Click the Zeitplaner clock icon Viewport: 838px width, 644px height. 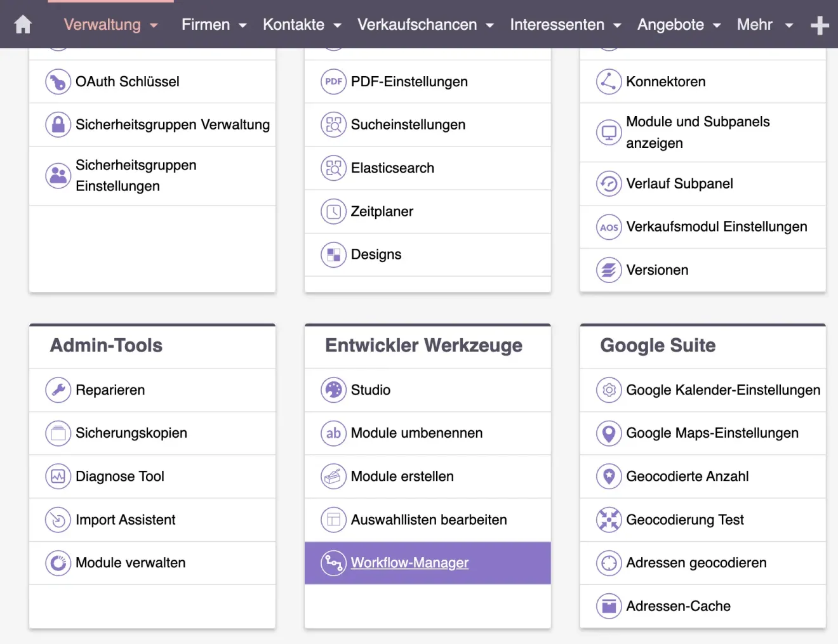pyautogui.click(x=333, y=211)
